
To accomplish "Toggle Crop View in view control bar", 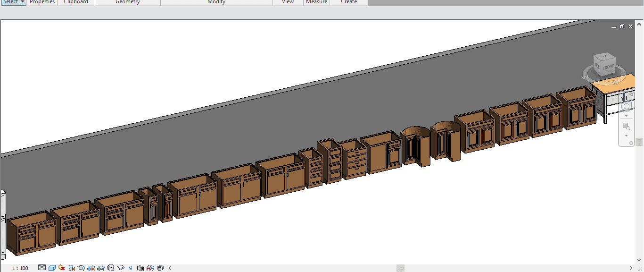I will (91, 268).
